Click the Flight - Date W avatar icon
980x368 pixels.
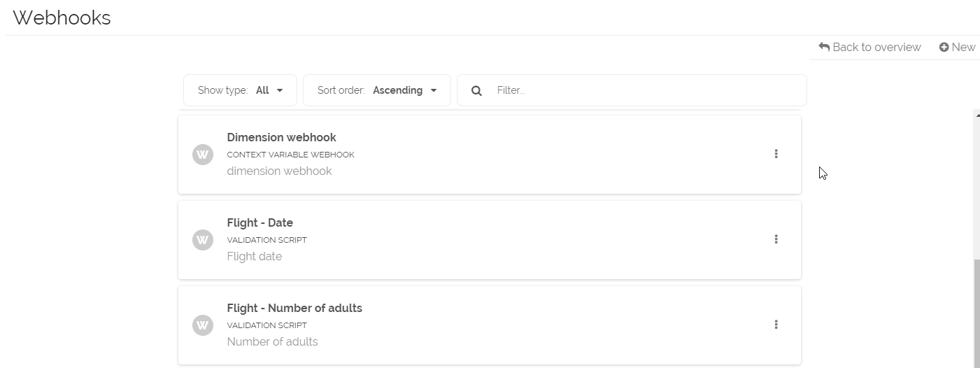203,240
